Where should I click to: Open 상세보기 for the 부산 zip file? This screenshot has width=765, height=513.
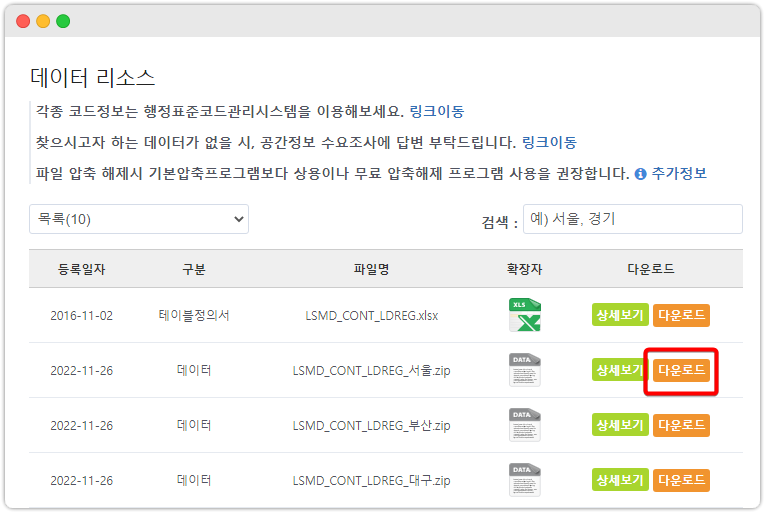coord(620,425)
